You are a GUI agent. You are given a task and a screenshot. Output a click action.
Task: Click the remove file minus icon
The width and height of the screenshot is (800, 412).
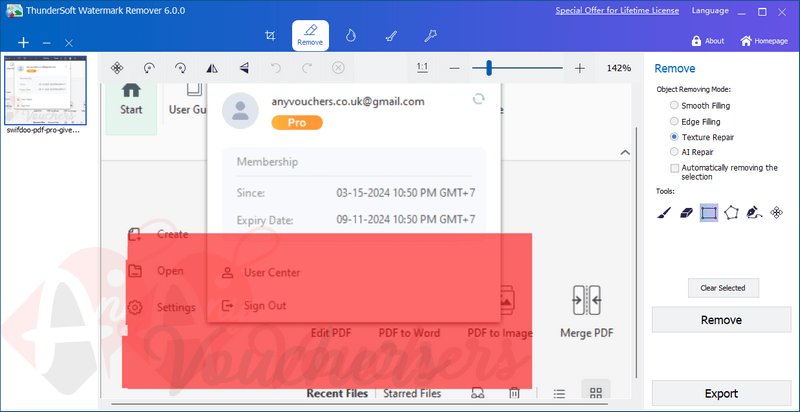click(46, 43)
